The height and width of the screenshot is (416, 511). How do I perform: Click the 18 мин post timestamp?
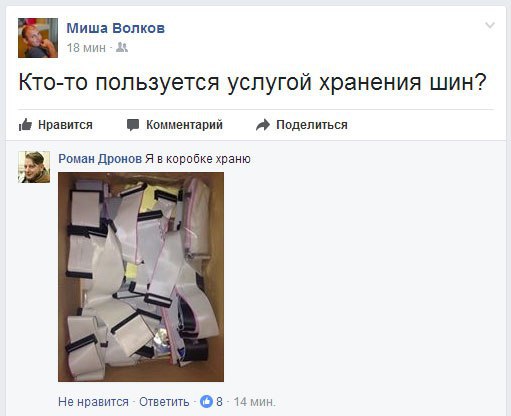86,48
